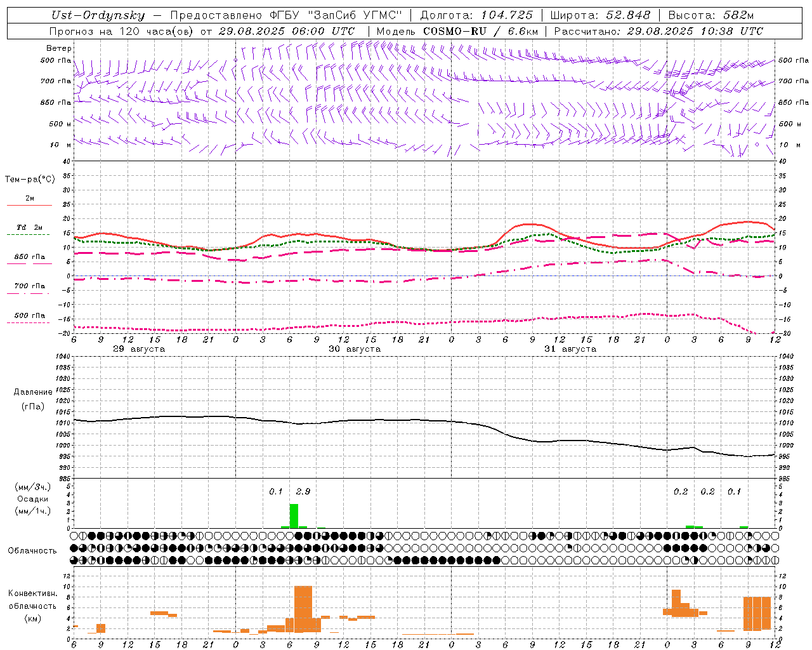Viewport: 812px width, 650px height.
Task: Click the 6.6км grid resolution text
Action: [x=523, y=31]
